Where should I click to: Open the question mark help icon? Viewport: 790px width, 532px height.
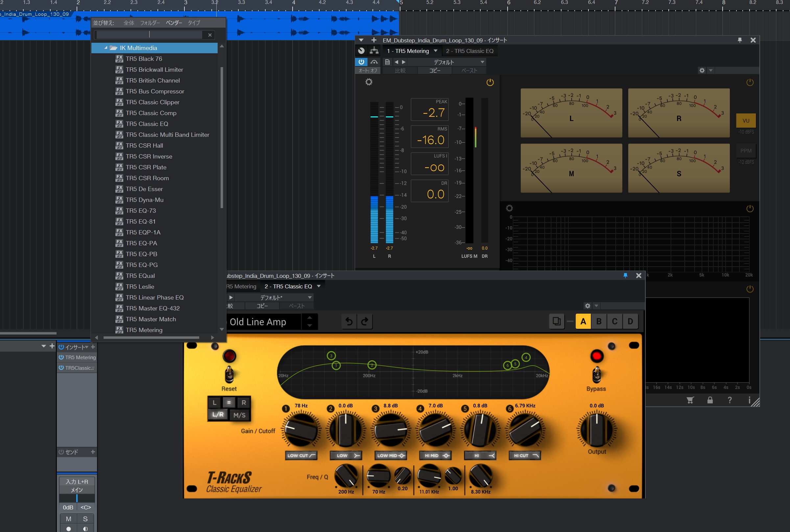(730, 400)
